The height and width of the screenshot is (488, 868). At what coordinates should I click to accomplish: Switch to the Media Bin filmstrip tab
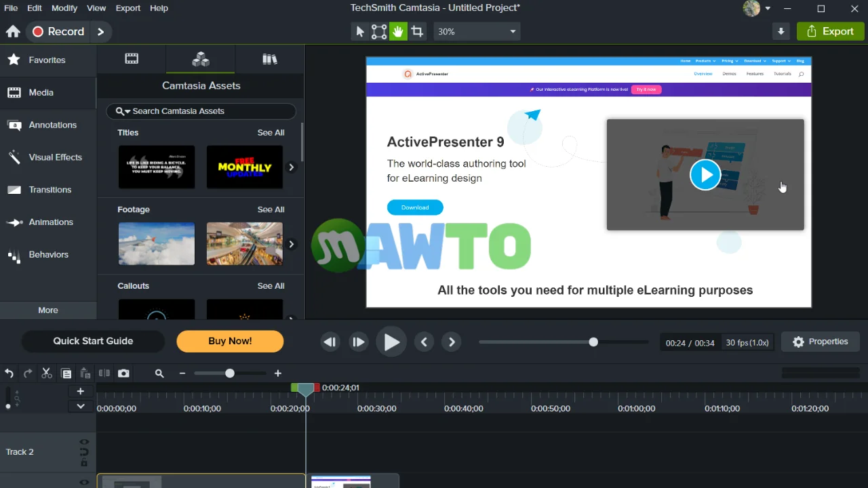132,59
